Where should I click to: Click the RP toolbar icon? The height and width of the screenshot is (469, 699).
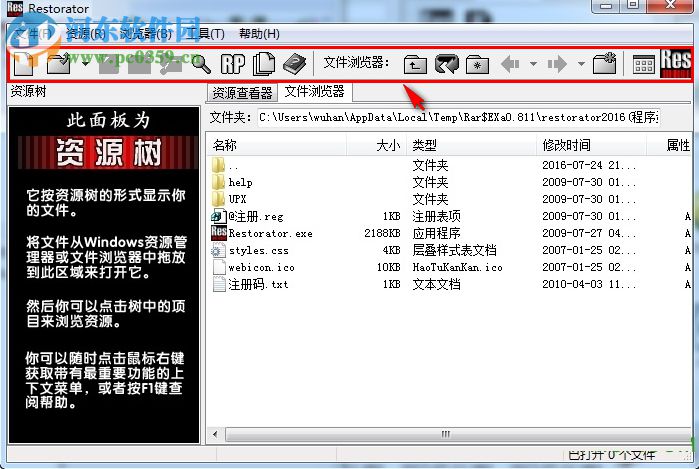pos(233,64)
